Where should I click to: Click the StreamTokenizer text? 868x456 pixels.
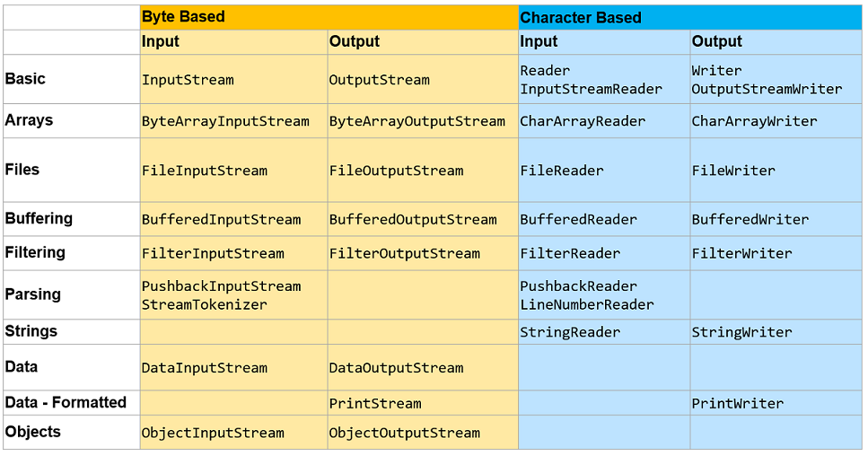click(205, 304)
